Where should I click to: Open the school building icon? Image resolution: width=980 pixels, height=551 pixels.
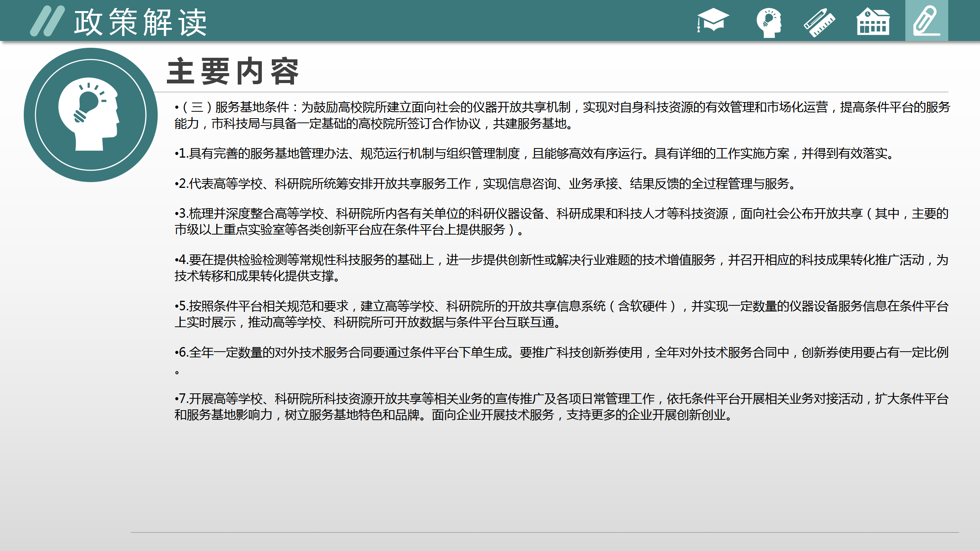873,22
